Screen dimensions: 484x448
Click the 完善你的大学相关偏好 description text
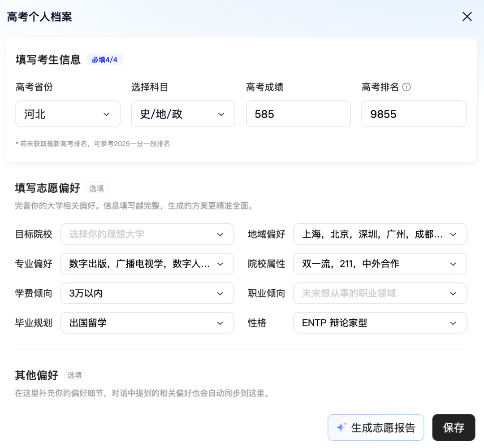click(135, 206)
